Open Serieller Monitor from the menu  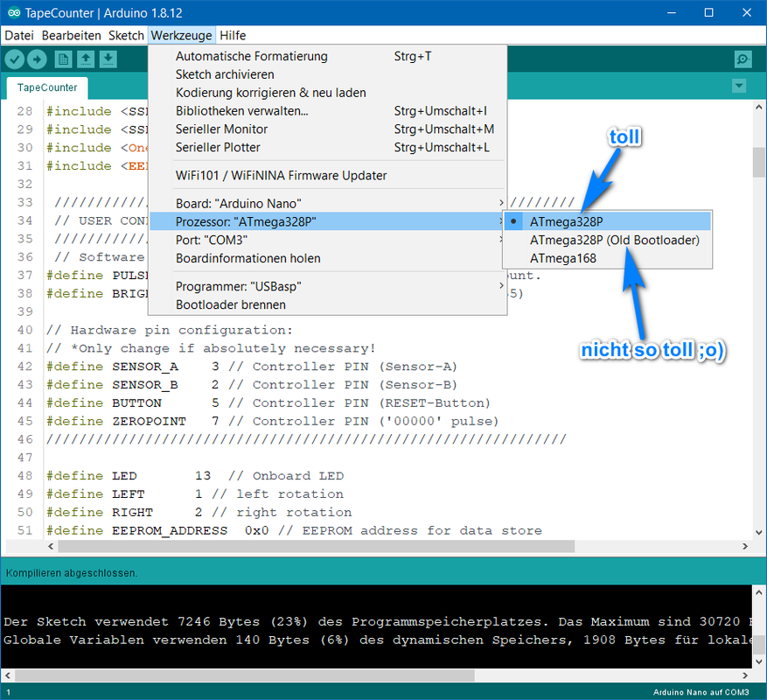pos(327,129)
